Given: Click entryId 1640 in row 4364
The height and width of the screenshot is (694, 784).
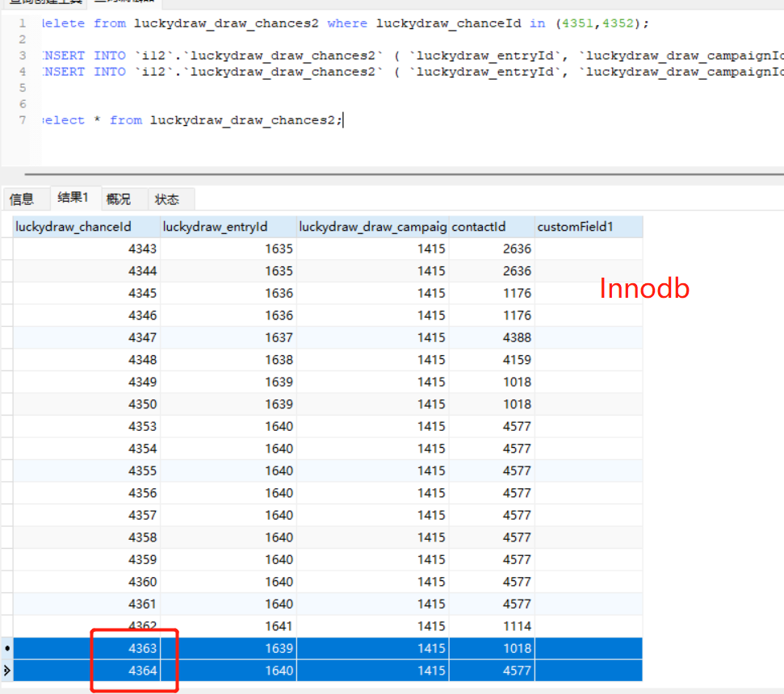Looking at the screenshot, I should tap(228, 671).
